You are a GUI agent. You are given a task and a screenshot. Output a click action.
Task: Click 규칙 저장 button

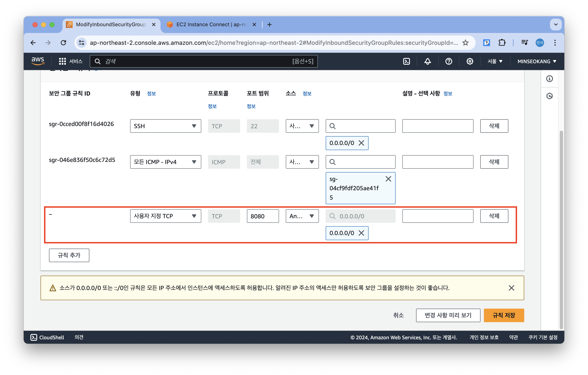pos(504,315)
